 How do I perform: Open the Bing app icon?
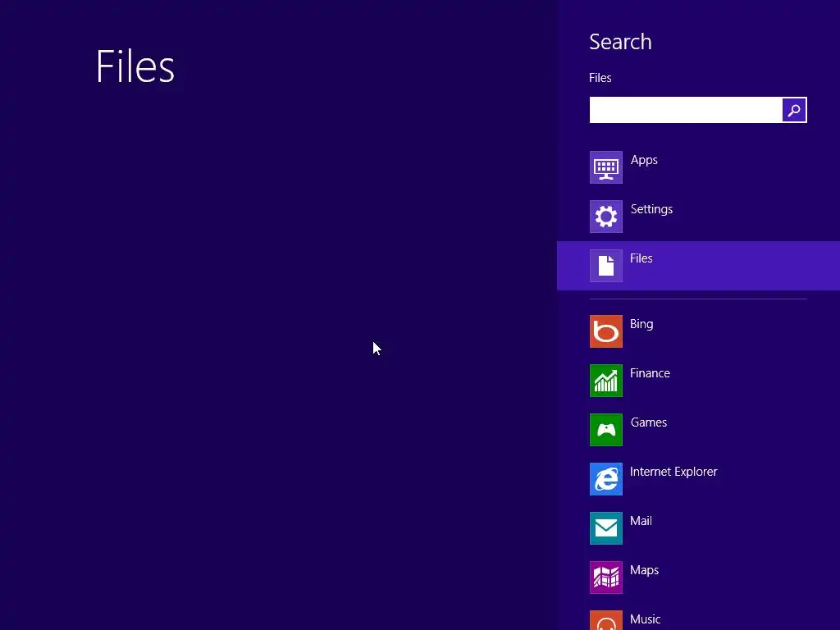tap(606, 331)
